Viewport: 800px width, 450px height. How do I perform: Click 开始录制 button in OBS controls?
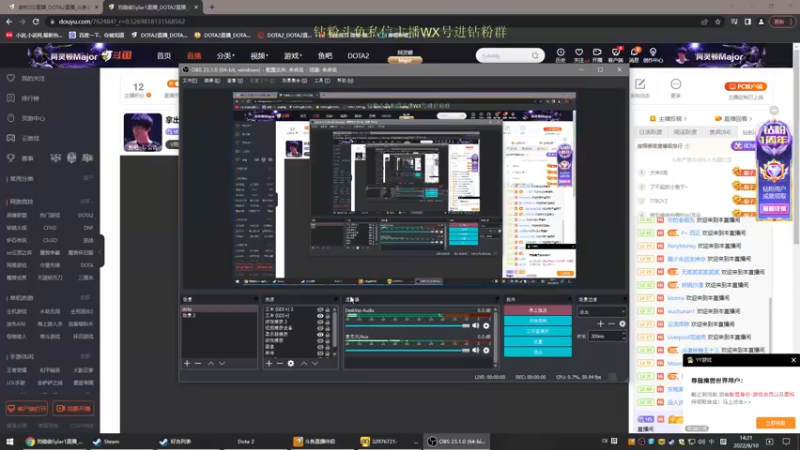coord(538,321)
